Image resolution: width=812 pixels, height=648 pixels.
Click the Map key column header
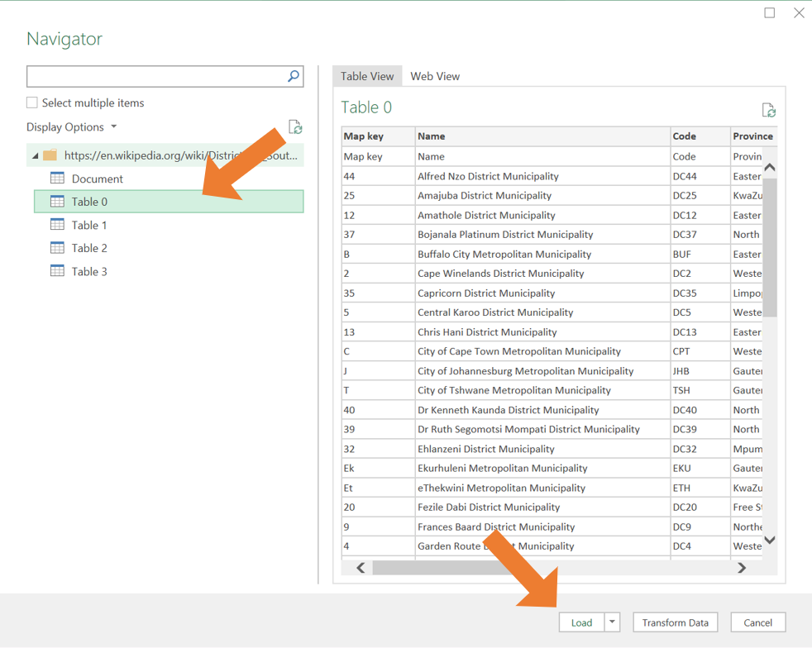click(378, 136)
